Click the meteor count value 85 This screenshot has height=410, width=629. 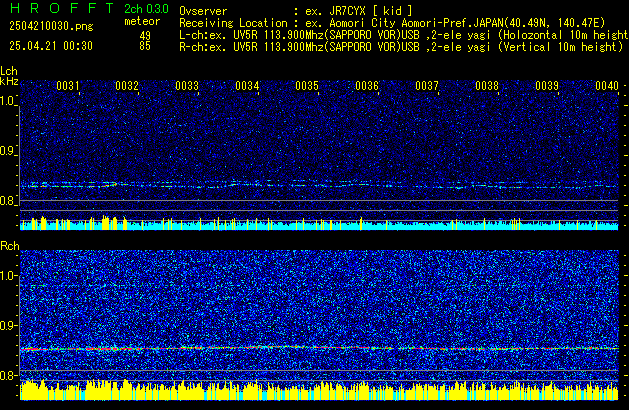tap(145, 46)
